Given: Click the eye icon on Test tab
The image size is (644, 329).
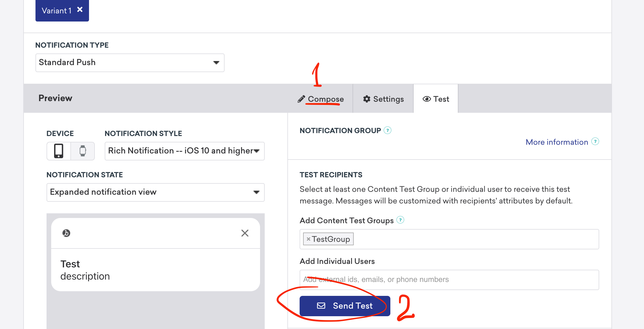Looking at the screenshot, I should [x=427, y=99].
